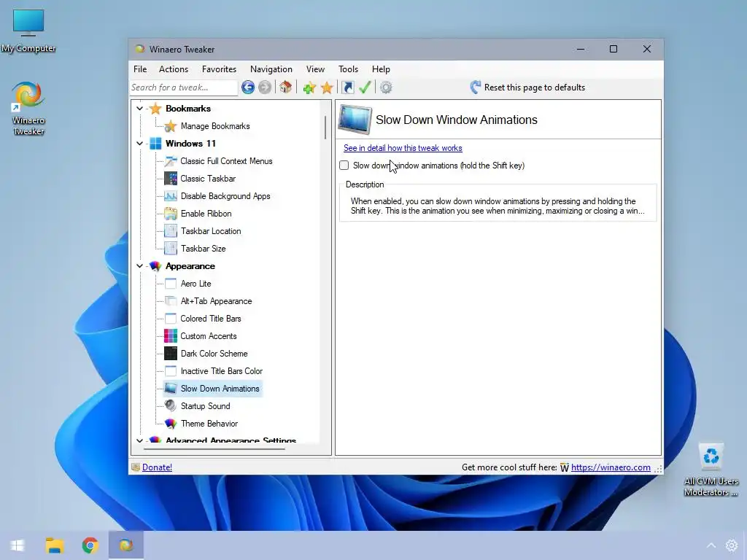Open the Favorites menu
The height and width of the screenshot is (560, 747).
219,69
